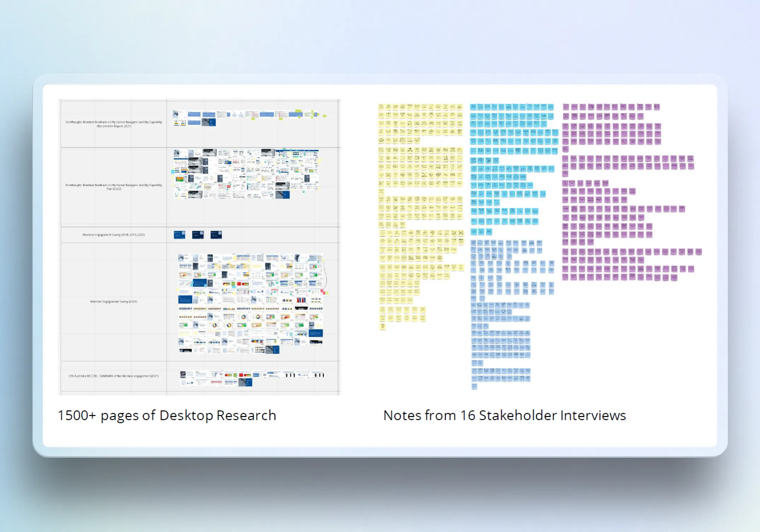
Task: Click the CPA Australia ME CPD summary label
Action: [x=114, y=376]
